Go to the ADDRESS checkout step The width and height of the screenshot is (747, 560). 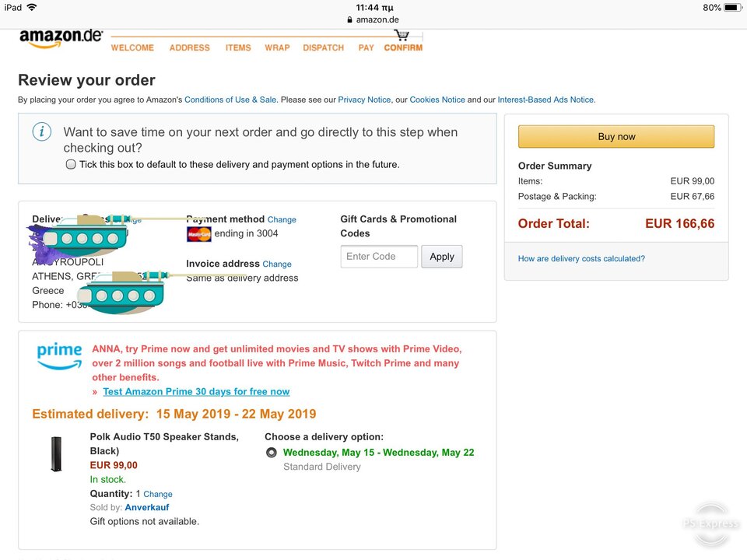tap(190, 47)
